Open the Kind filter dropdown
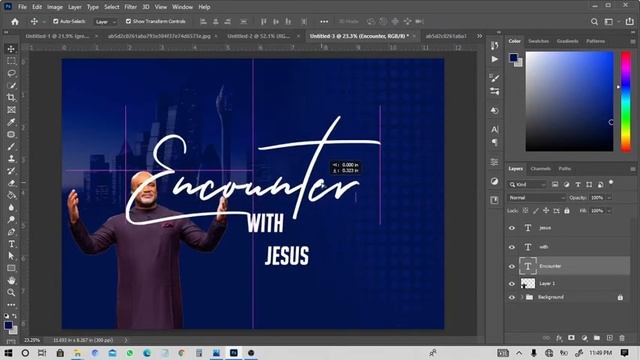 [527, 184]
